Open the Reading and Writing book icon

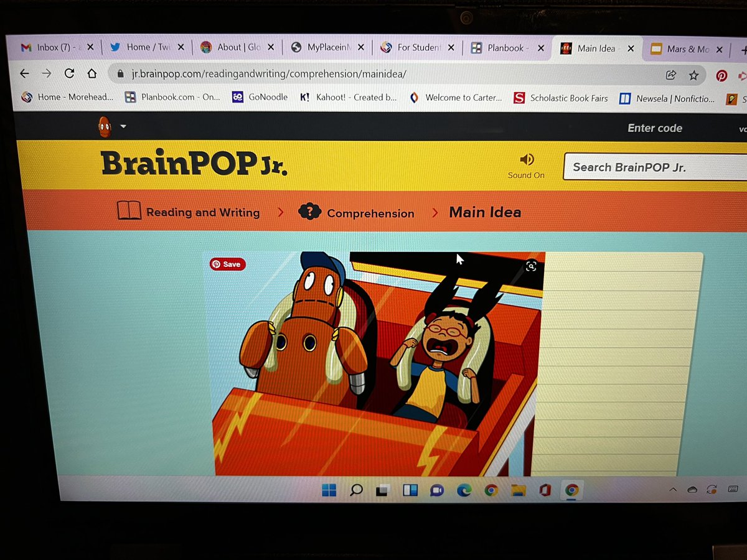[x=129, y=211]
